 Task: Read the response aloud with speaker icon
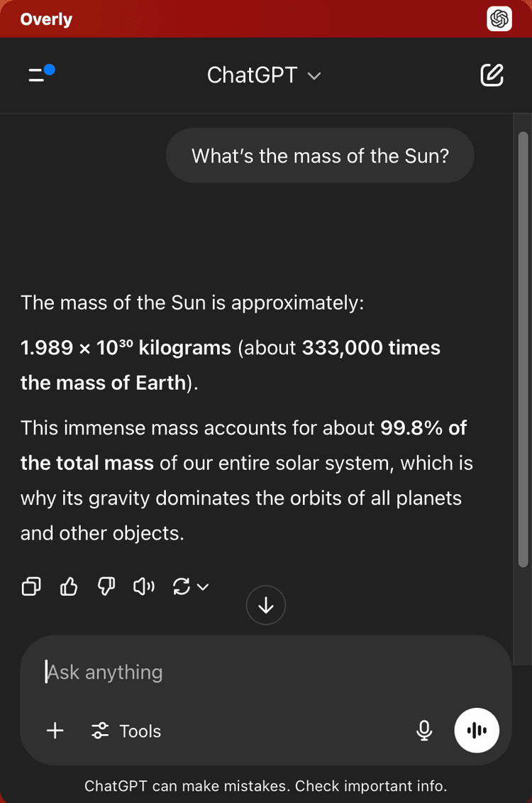144,586
